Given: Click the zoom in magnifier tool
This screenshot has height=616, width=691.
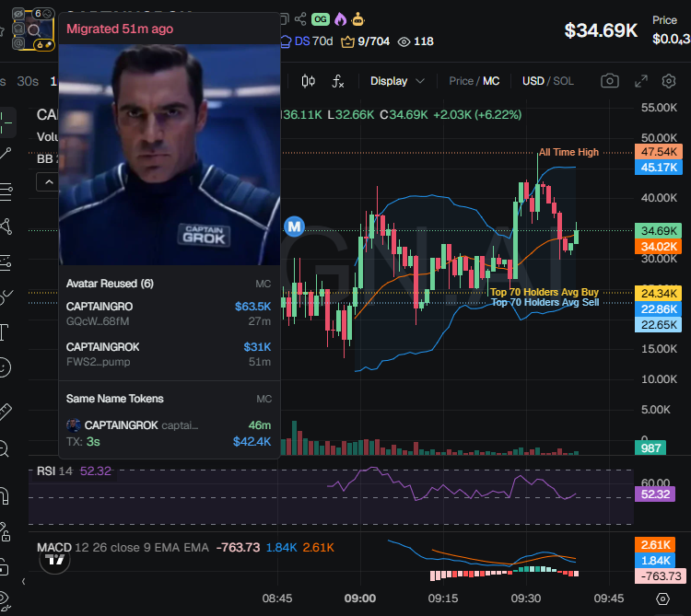Looking at the screenshot, I should click(x=4, y=449).
